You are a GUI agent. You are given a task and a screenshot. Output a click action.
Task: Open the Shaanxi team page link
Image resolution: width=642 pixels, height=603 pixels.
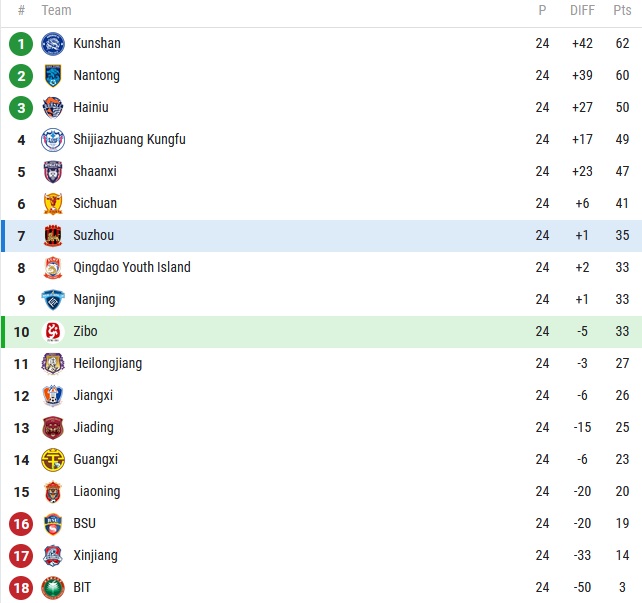(95, 172)
